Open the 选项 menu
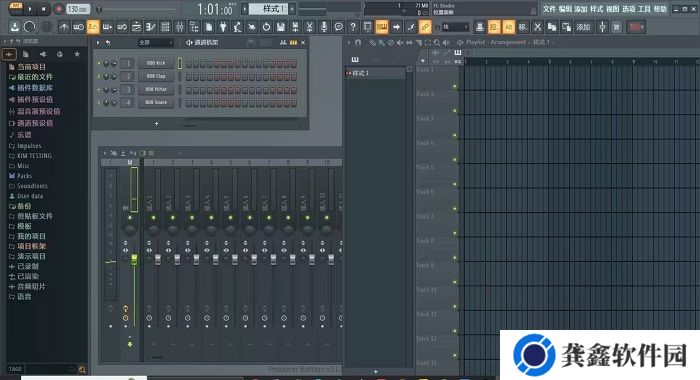The image size is (700, 380). [628, 8]
